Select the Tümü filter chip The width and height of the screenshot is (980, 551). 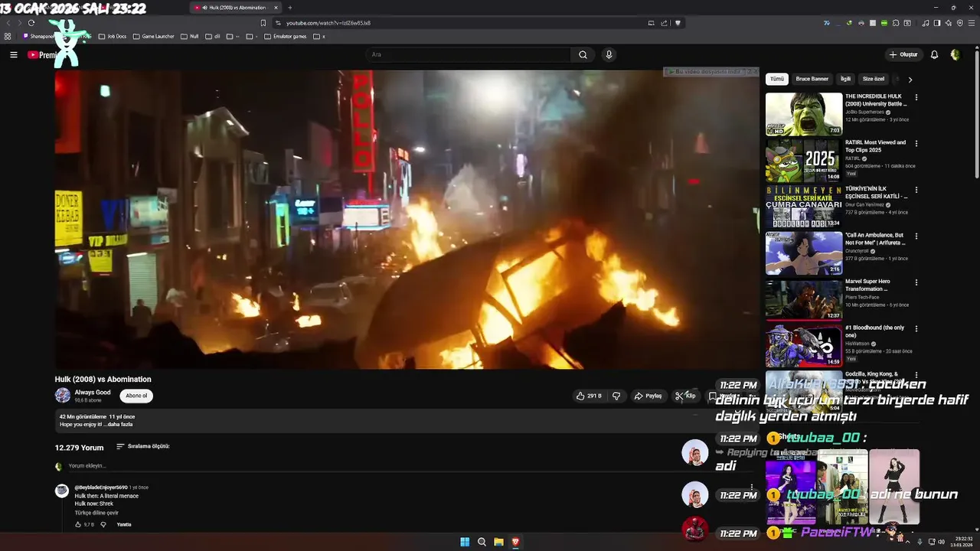[x=777, y=79]
